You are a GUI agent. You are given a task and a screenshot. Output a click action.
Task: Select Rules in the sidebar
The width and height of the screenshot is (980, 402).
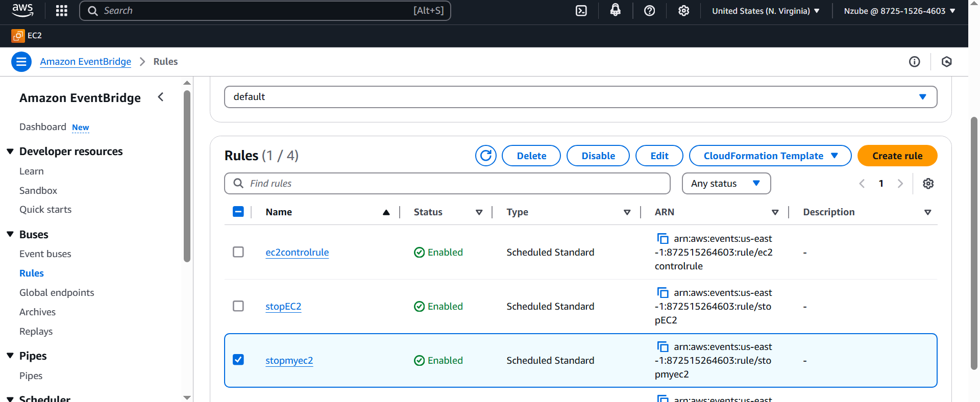32,273
